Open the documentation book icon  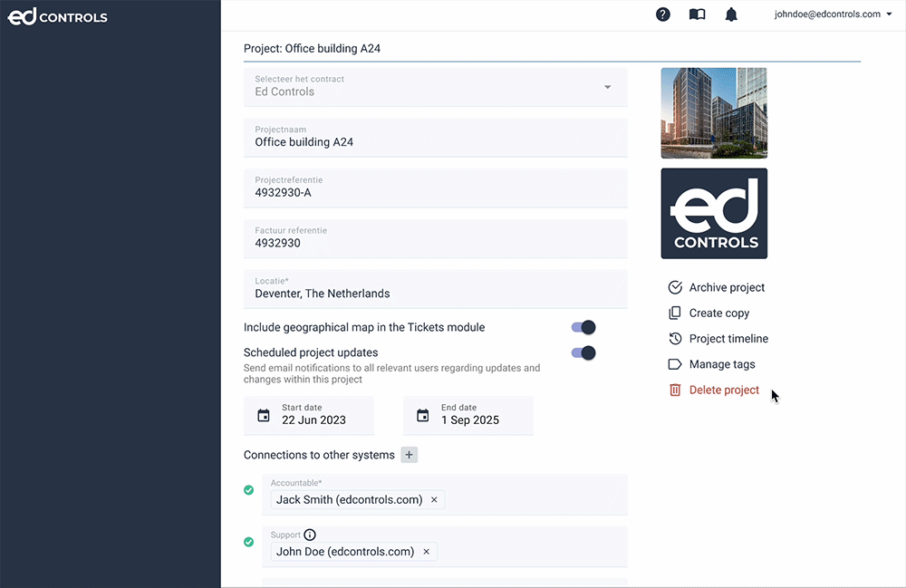coord(697,14)
